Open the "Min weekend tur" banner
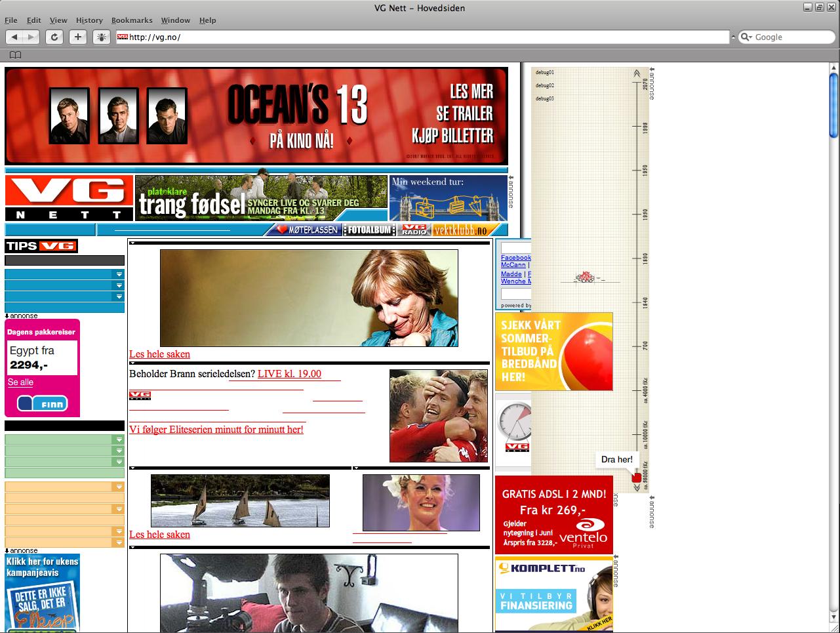840x633 pixels. point(449,198)
